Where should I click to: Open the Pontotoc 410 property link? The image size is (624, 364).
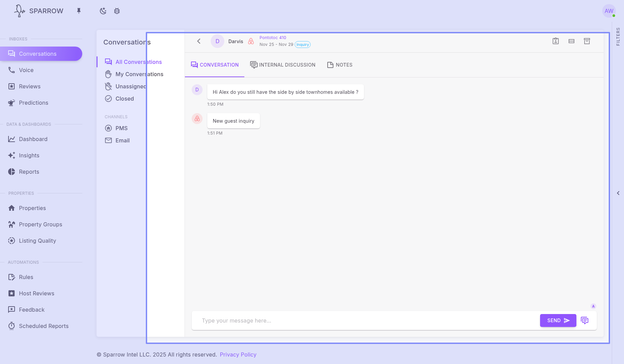pos(273,38)
